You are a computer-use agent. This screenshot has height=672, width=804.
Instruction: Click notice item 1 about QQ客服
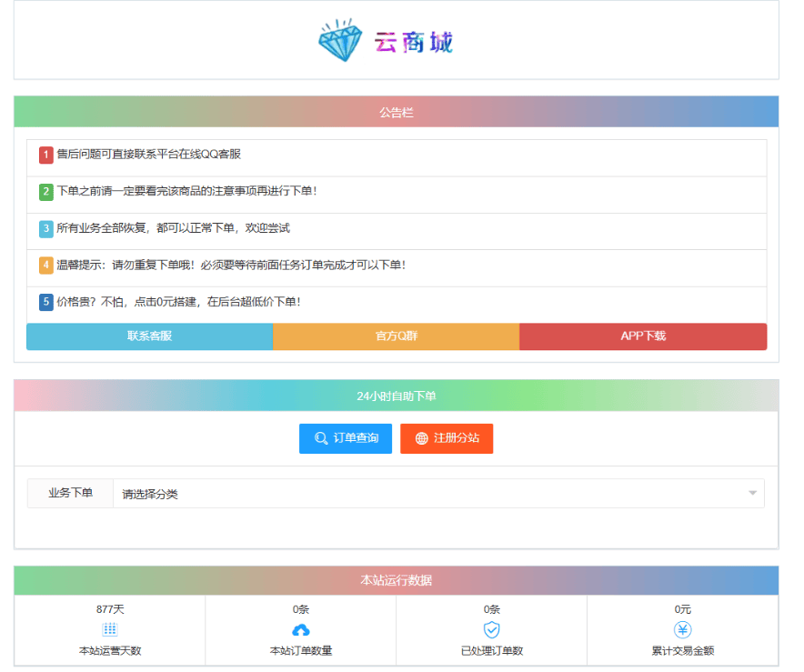click(x=136, y=155)
